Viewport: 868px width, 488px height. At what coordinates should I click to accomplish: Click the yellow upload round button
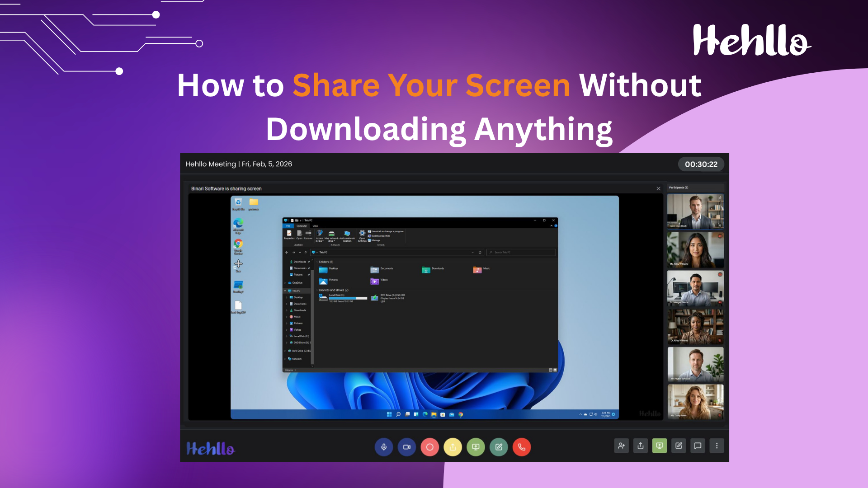[453, 447]
